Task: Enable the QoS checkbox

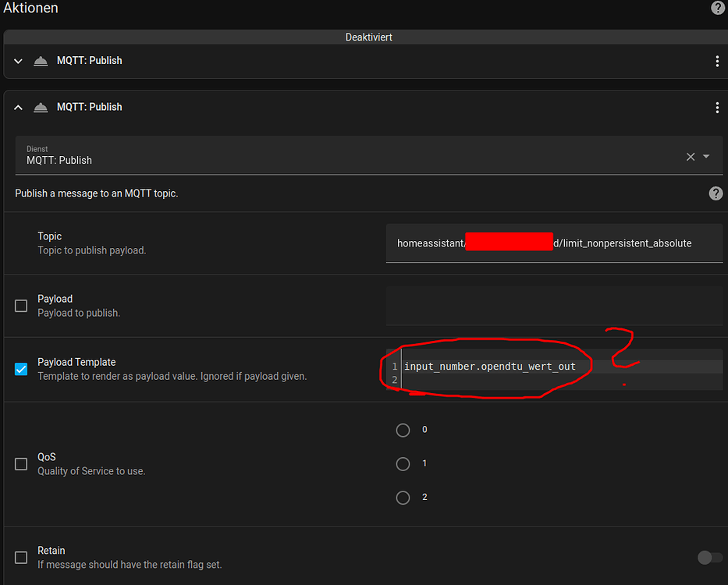Action: pyautogui.click(x=20, y=463)
